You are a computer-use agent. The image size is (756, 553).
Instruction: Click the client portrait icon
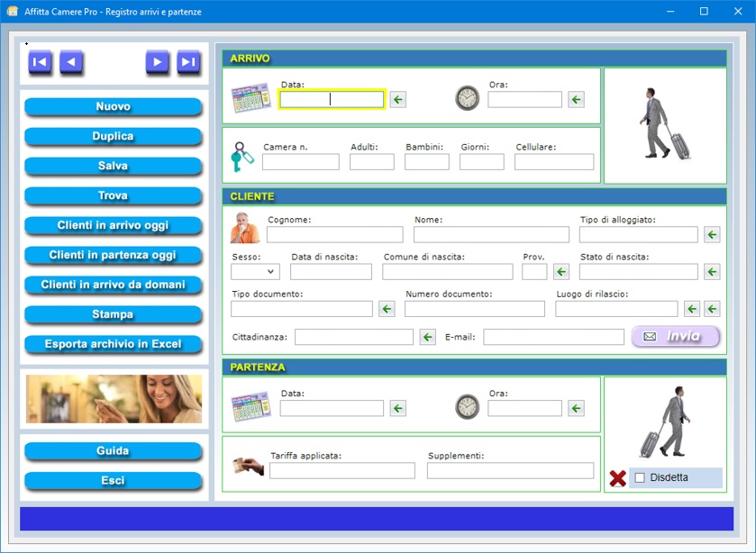pyautogui.click(x=245, y=228)
